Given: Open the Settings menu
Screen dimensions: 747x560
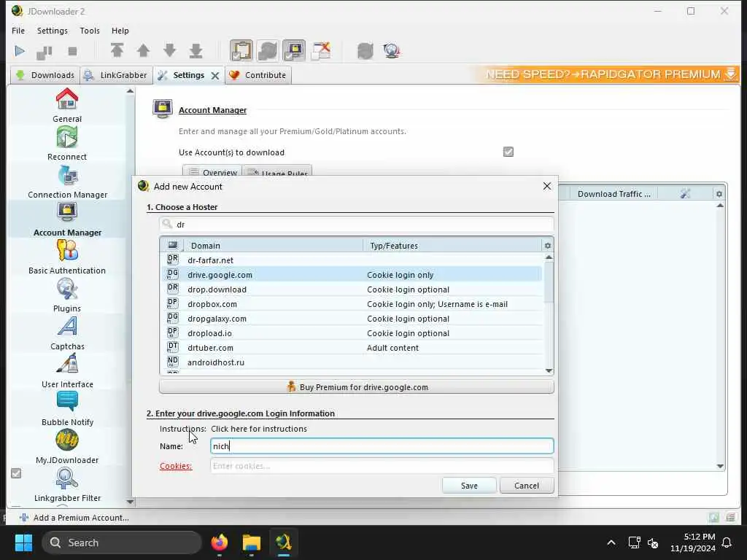Looking at the screenshot, I should click(53, 31).
